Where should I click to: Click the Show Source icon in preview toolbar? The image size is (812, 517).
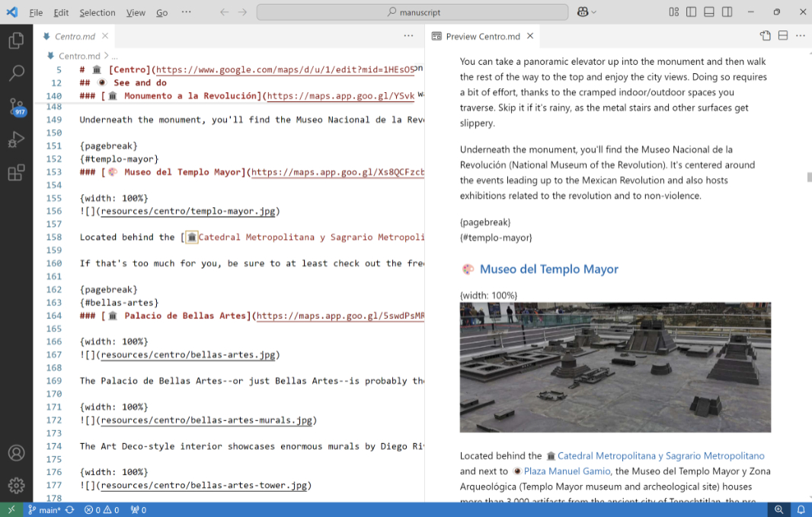(x=765, y=36)
